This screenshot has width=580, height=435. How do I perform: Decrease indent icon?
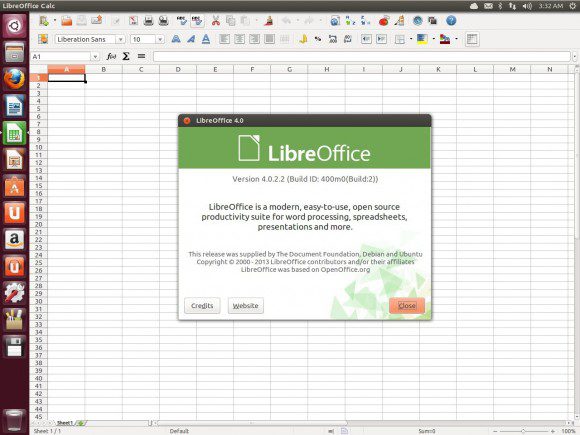[366, 39]
